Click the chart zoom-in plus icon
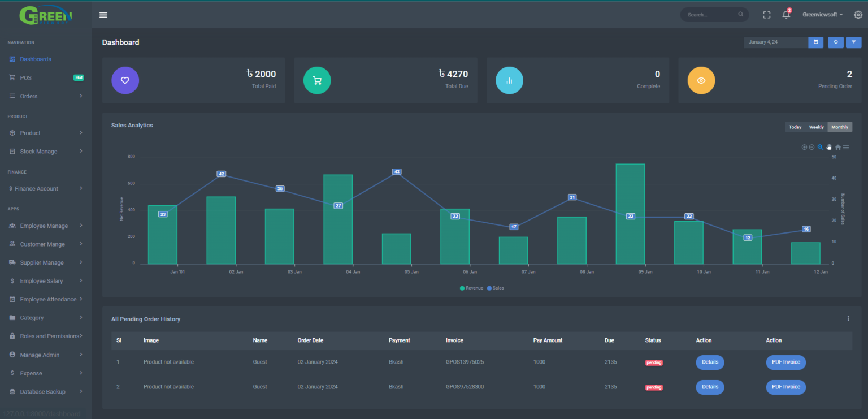This screenshot has height=419, width=868. [804, 147]
